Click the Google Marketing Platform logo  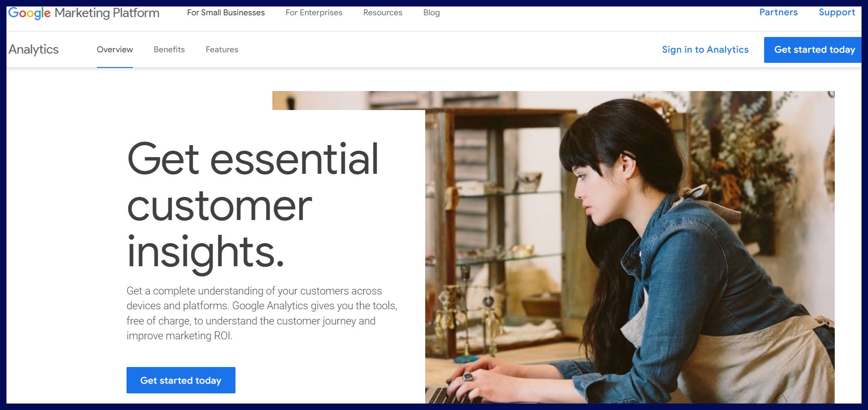click(84, 13)
